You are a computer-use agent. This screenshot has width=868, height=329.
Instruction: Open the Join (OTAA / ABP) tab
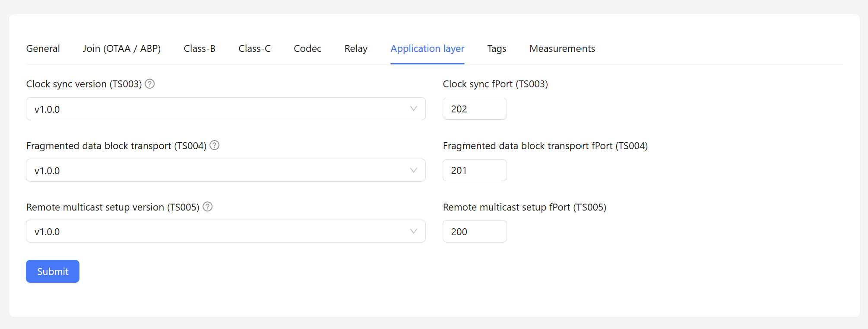pos(122,48)
